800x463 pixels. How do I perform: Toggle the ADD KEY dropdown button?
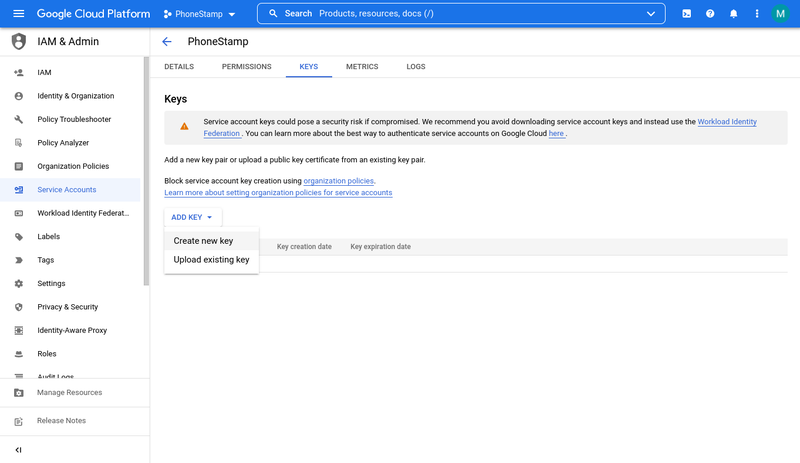point(192,217)
